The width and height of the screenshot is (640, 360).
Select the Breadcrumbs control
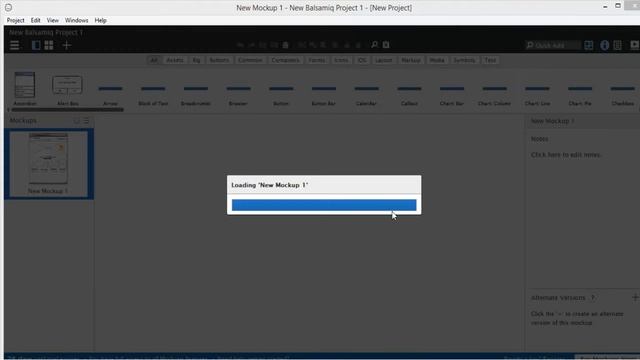pos(196,95)
